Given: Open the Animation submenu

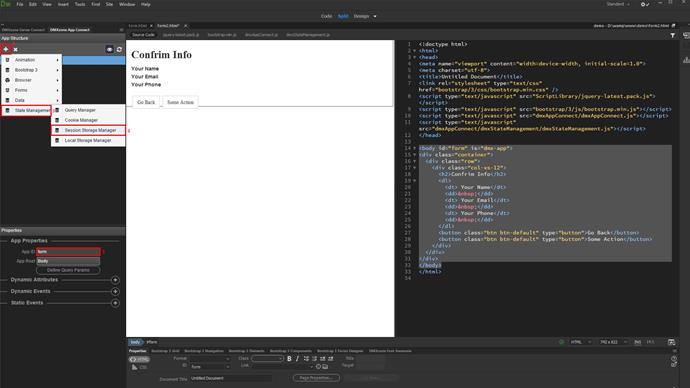Looking at the screenshot, I should point(32,60).
